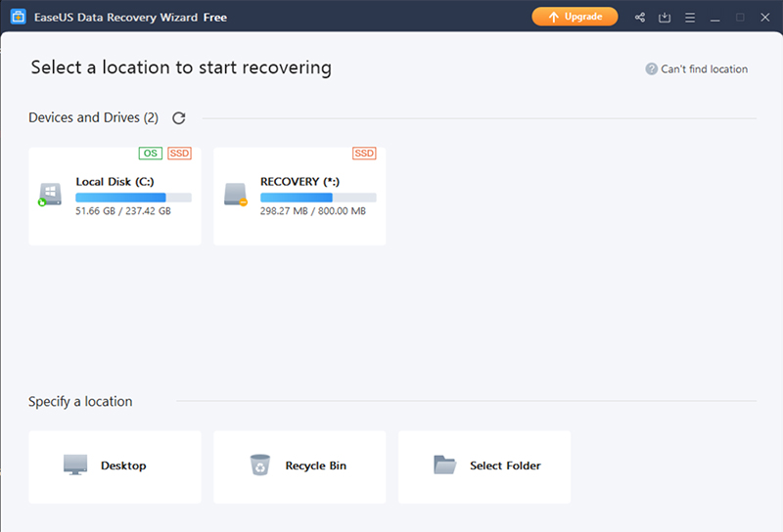Open the share icon in title bar

pos(640,18)
